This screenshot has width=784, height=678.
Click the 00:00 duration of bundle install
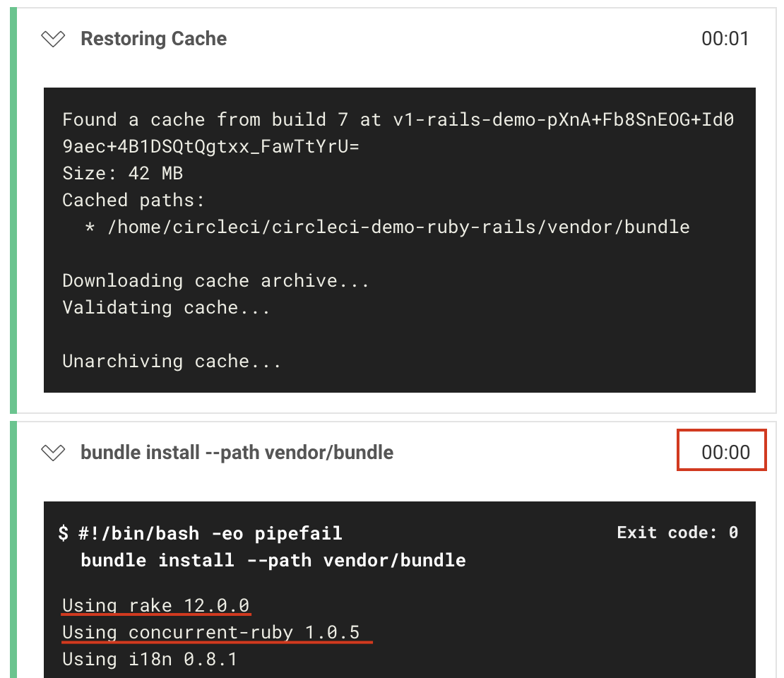(x=725, y=453)
